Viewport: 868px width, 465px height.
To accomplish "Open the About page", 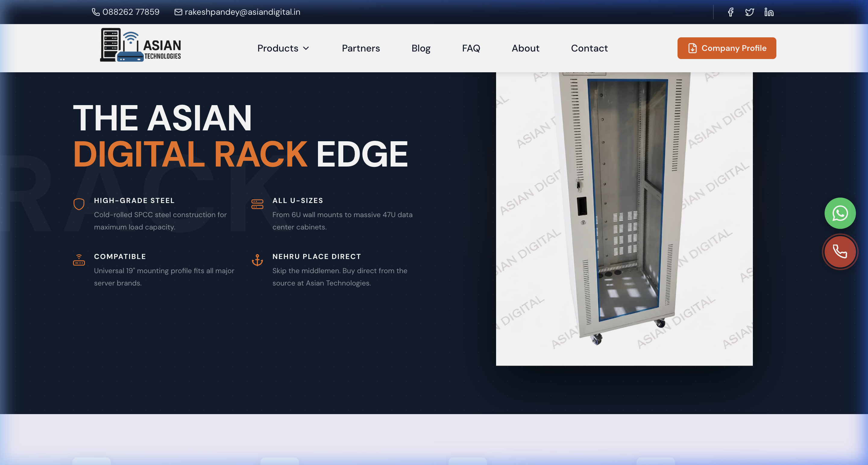I will click(x=525, y=48).
